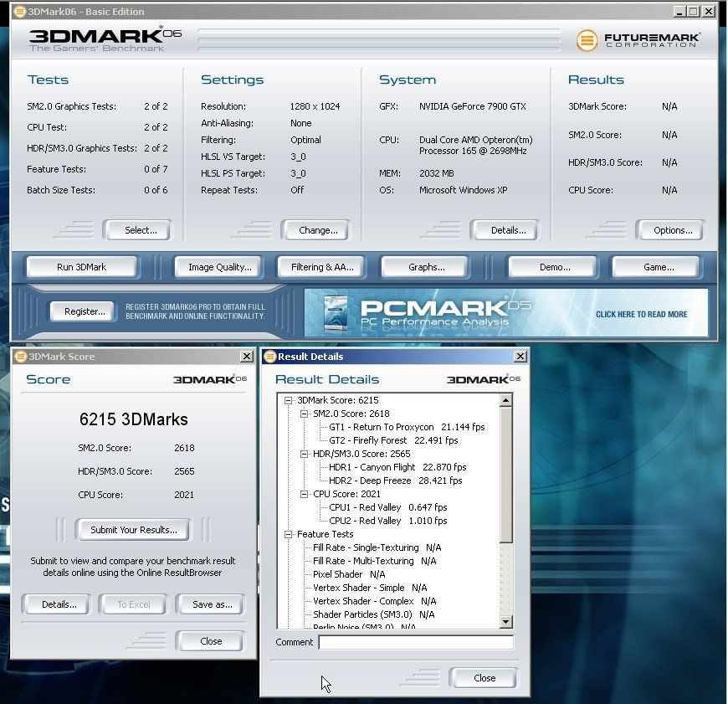Image resolution: width=728 pixels, height=704 pixels.
Task: Select Fill Rate - Single-Texturing row
Action: coord(377,548)
